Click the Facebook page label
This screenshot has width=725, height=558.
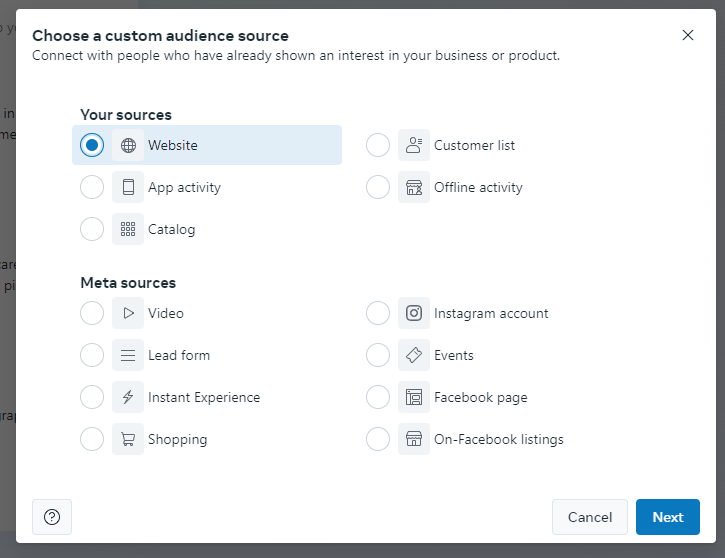point(480,398)
